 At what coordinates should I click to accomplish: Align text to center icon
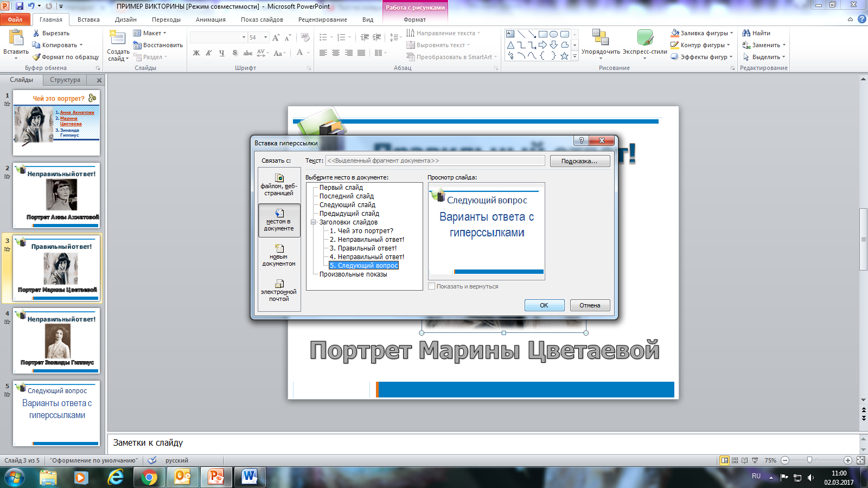pyautogui.click(x=336, y=53)
